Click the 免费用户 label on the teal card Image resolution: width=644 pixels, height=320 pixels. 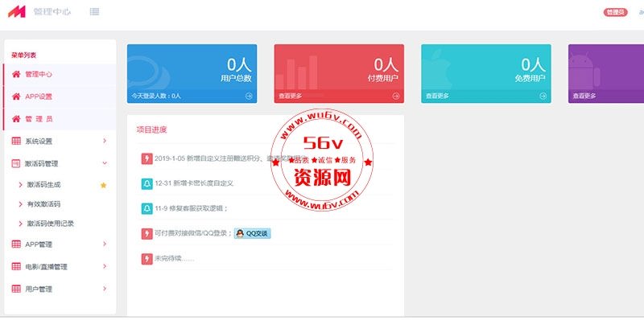pyautogui.click(x=530, y=78)
